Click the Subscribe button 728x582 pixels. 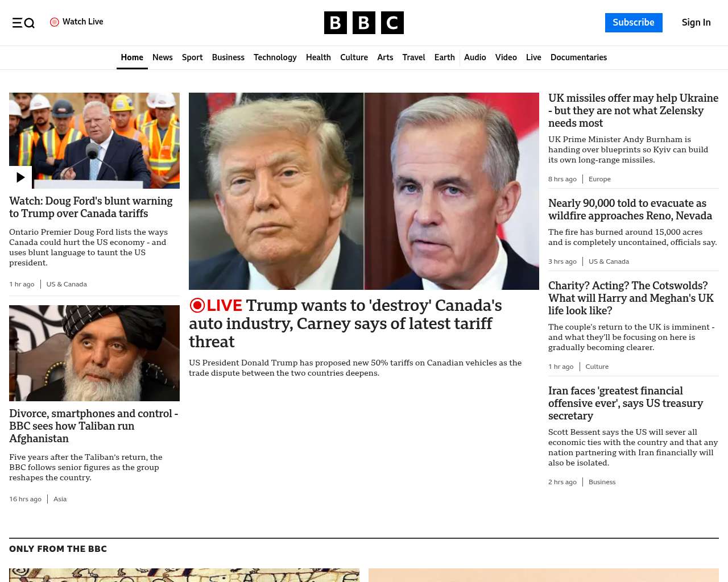pos(634,23)
